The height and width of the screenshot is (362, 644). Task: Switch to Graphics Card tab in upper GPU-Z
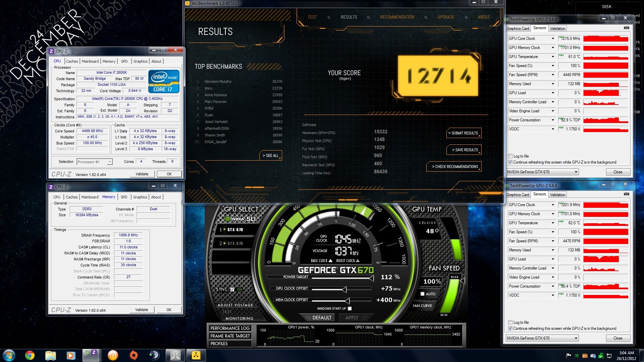518,28
